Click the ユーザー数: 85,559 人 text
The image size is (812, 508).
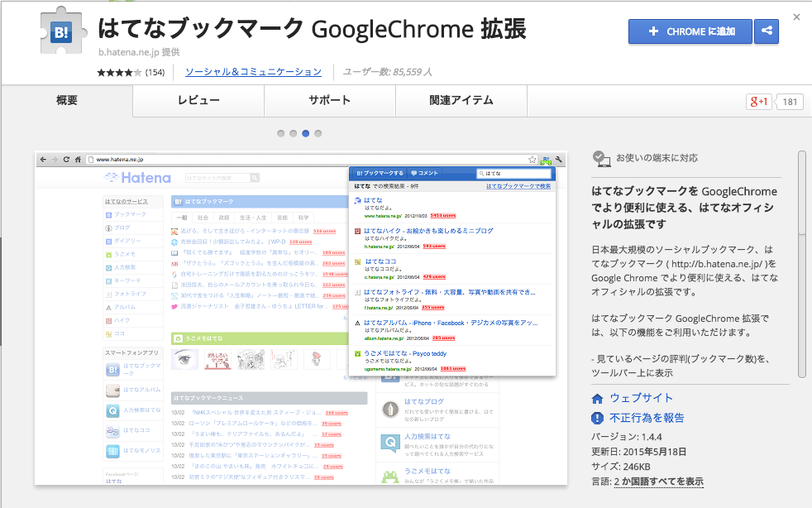click(387, 72)
